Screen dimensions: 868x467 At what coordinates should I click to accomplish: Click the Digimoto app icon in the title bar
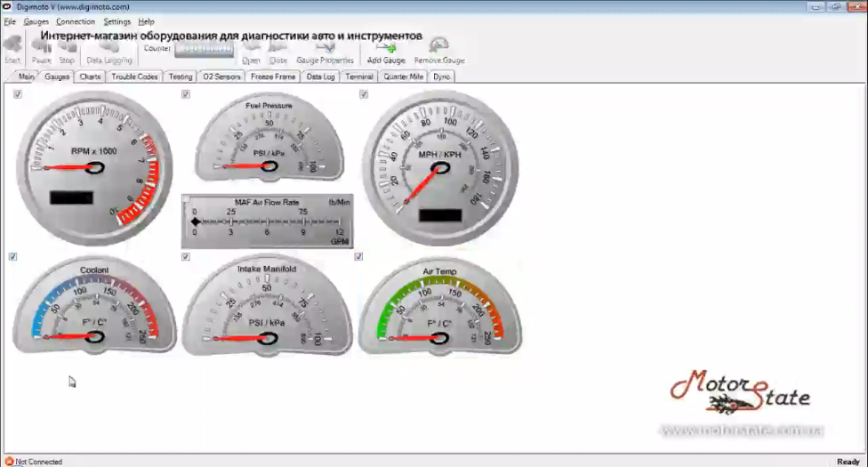[6, 6]
